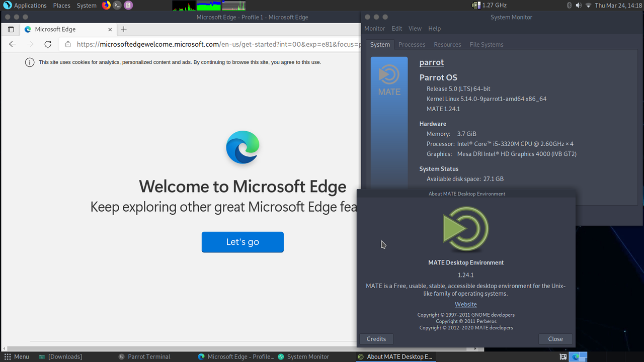Click the network load graph applet

click(x=233, y=6)
